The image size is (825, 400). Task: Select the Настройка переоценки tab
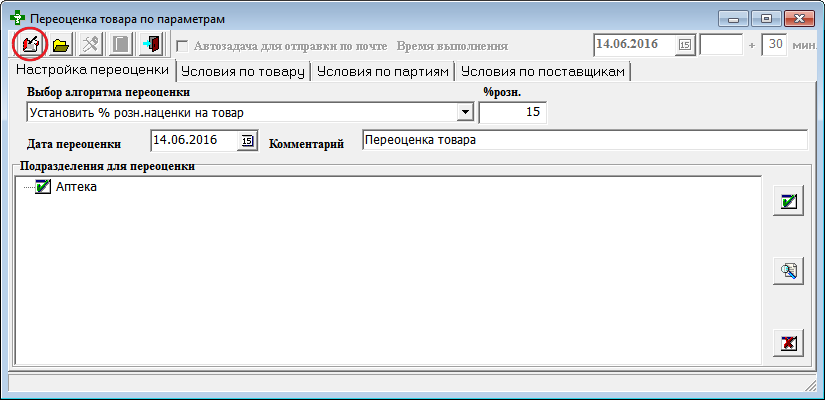[91, 72]
